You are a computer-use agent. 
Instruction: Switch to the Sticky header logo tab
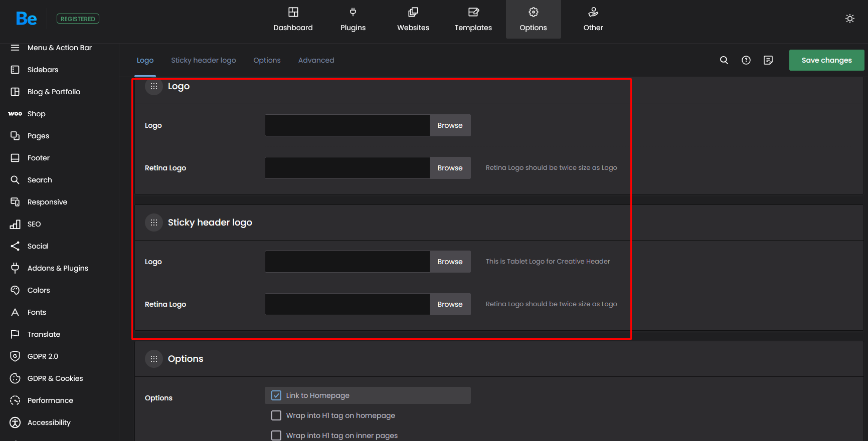coord(203,60)
